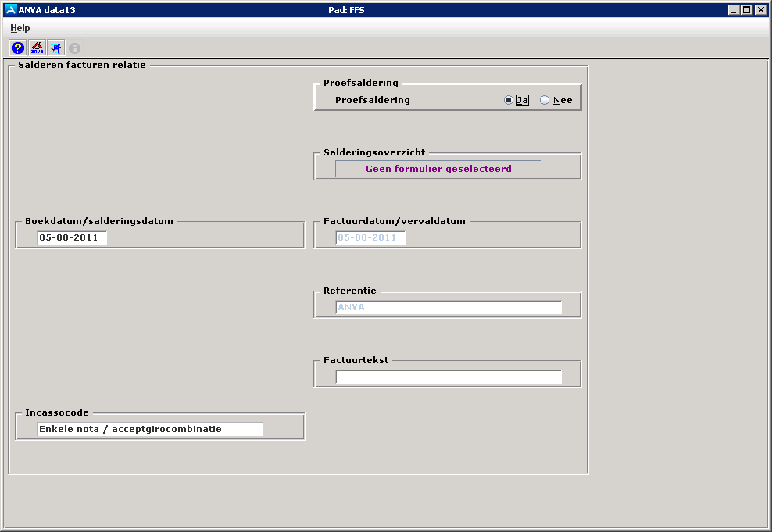Open the Incassocode selection field
The height and width of the screenshot is (532, 772).
[x=150, y=429]
